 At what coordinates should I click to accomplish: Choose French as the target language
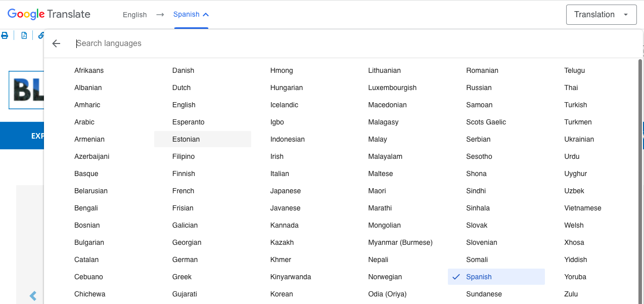[183, 191]
